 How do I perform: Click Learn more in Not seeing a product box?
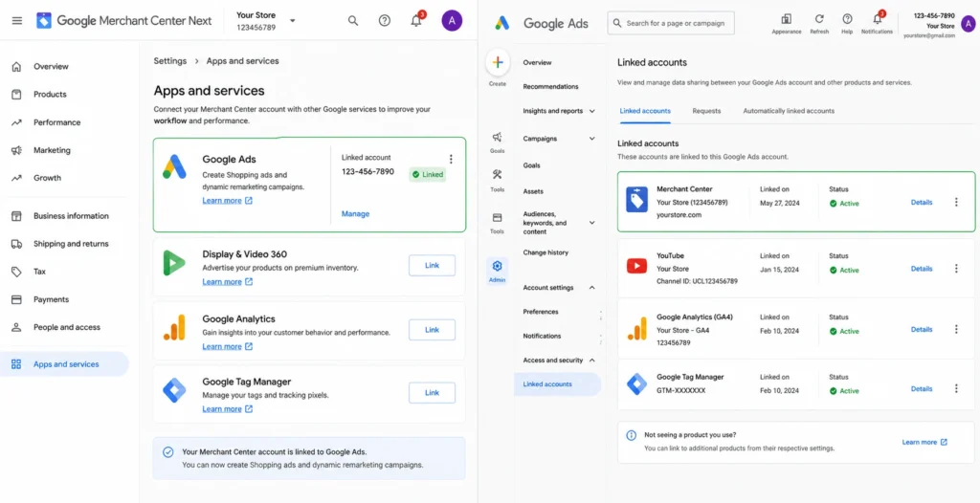(924, 443)
